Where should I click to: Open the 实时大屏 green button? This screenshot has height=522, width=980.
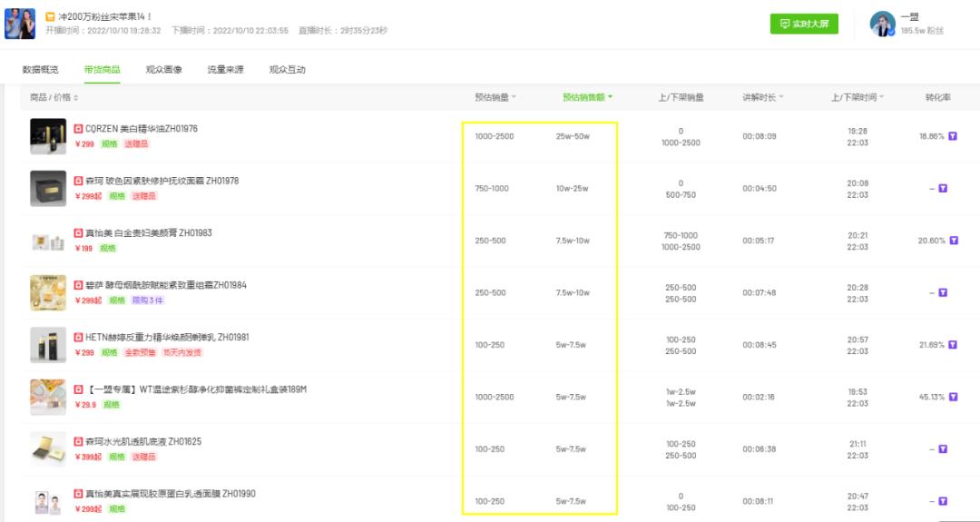(x=804, y=24)
